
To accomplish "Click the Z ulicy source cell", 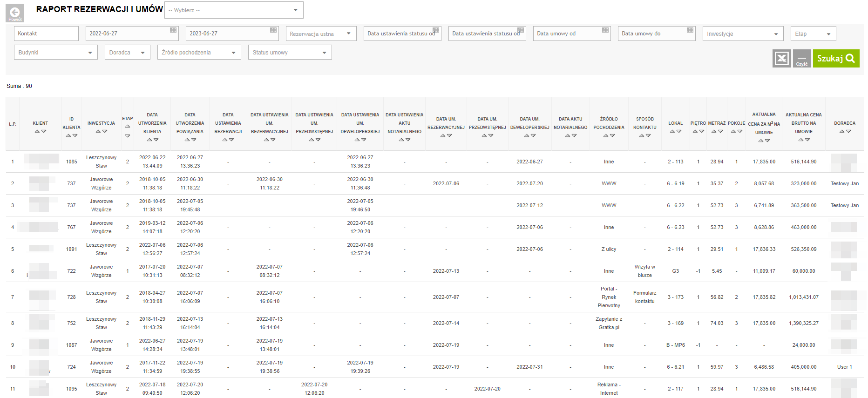I will [609, 249].
